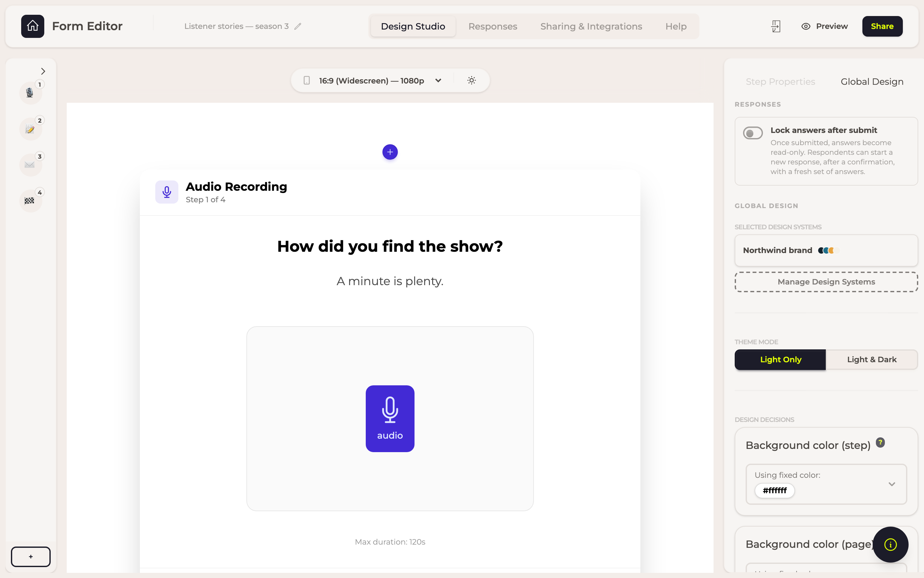Click the exit door icon beside Preview
Image resolution: width=924 pixels, height=578 pixels.
[x=775, y=26]
